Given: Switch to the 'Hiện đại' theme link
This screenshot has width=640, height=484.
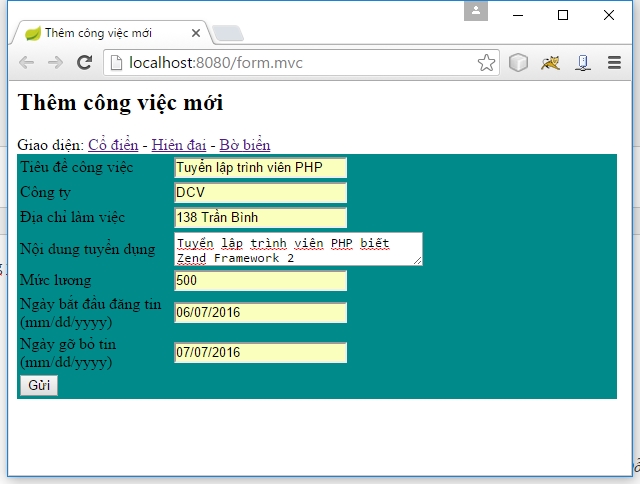Looking at the screenshot, I should (x=179, y=145).
